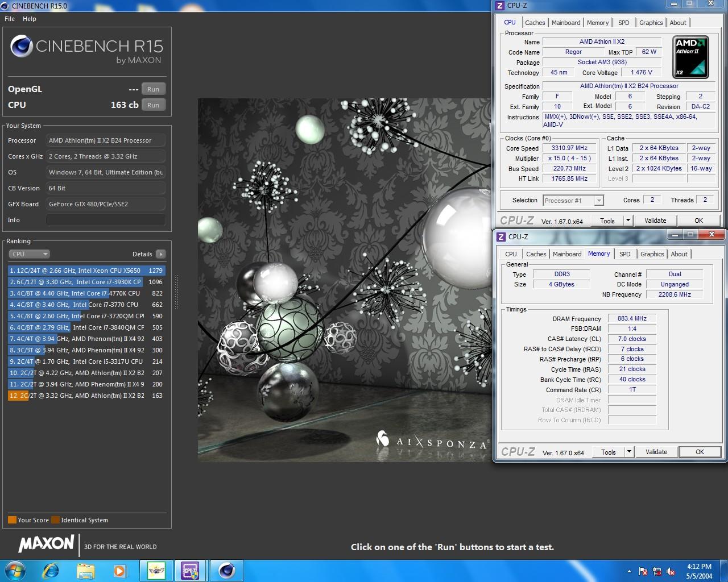This screenshot has width=728, height=582.
Task: Click the NB Frequency value 2208.6 MHz
Action: coord(675,294)
